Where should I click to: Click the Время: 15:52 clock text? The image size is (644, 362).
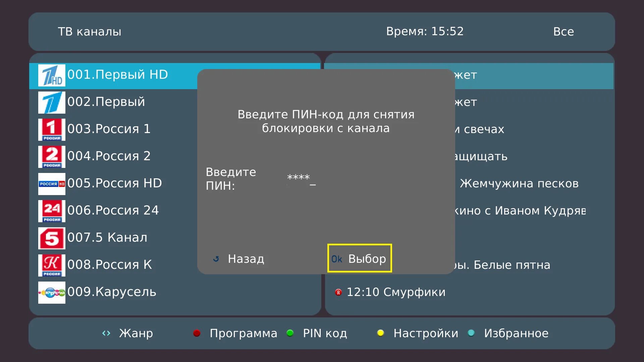coord(425,31)
